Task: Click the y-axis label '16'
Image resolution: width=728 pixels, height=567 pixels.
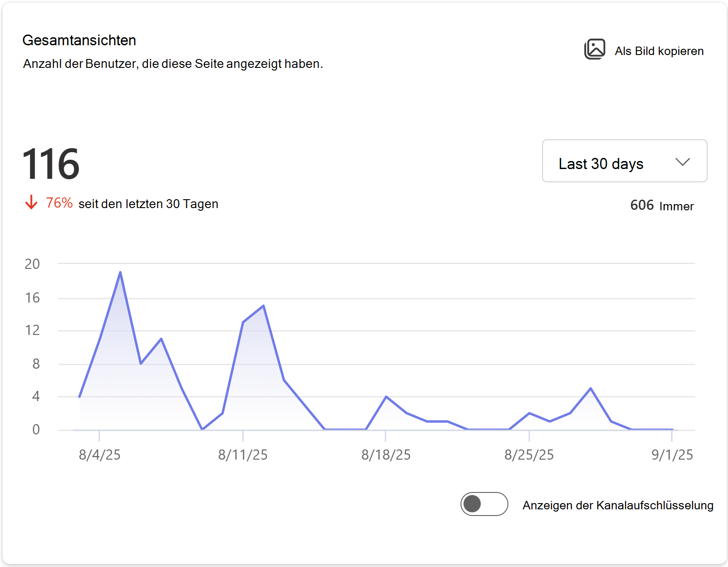Action: (32, 298)
